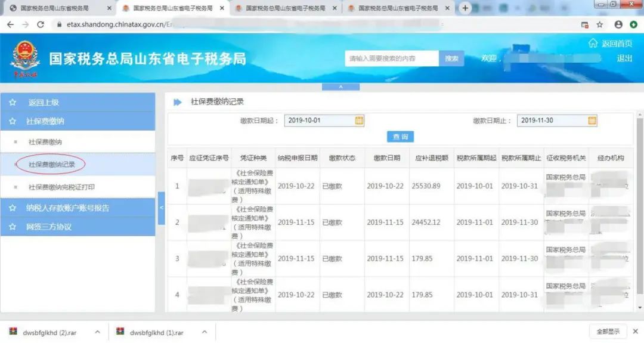The height and width of the screenshot is (343, 644).
Task: Open 社保费缴纳完税证打印 sub-item
Action: pos(78,187)
